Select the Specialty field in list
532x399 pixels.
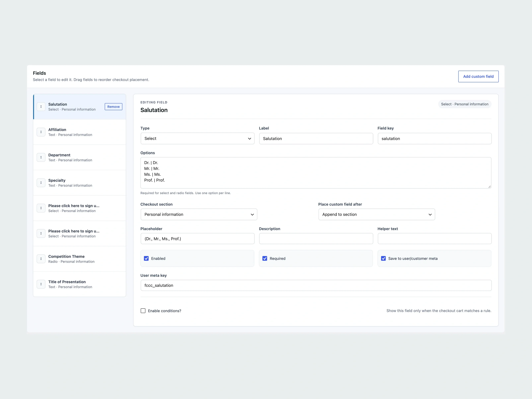[x=80, y=183]
